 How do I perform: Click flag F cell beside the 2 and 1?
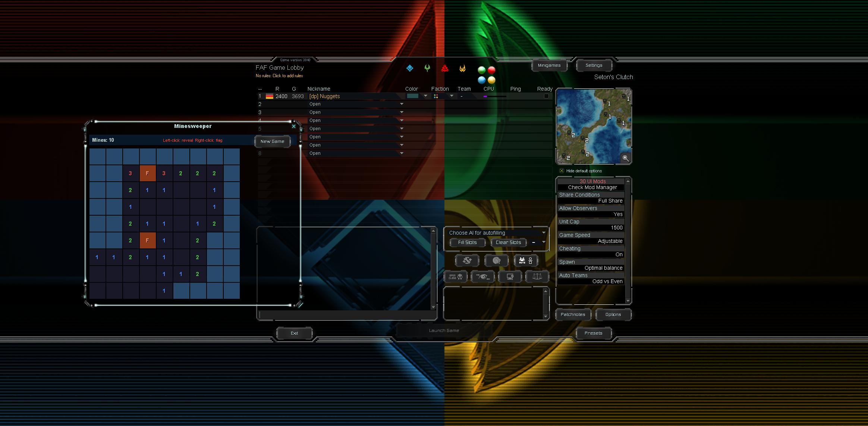(x=147, y=241)
